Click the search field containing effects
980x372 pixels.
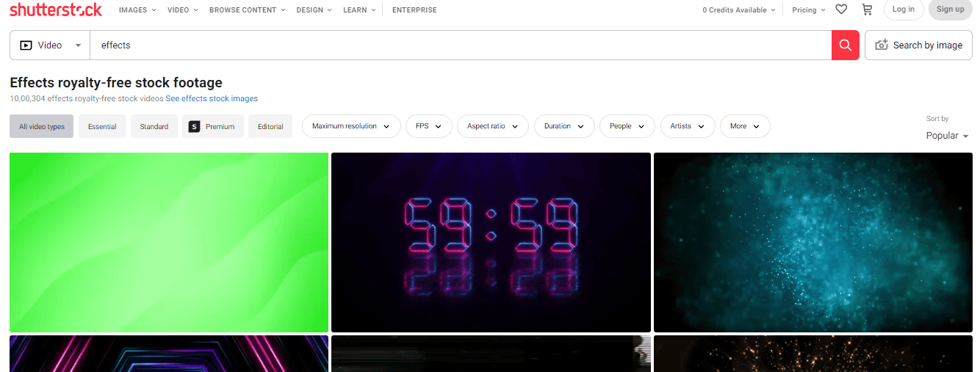click(461, 45)
